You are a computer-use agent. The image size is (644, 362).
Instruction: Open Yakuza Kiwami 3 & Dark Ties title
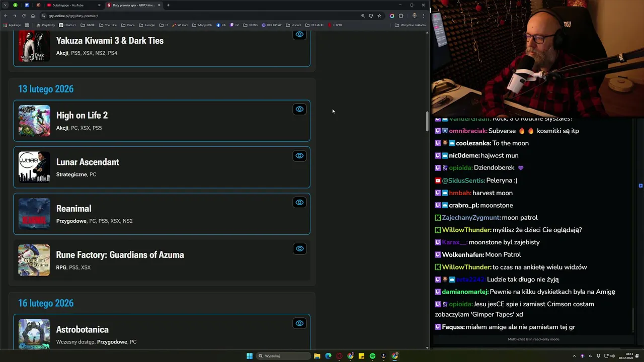(110, 41)
